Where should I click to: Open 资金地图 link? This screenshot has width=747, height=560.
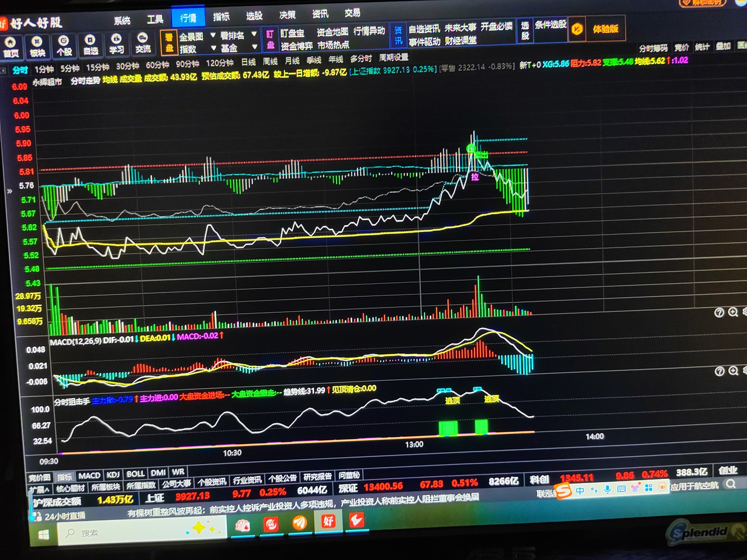332,32
